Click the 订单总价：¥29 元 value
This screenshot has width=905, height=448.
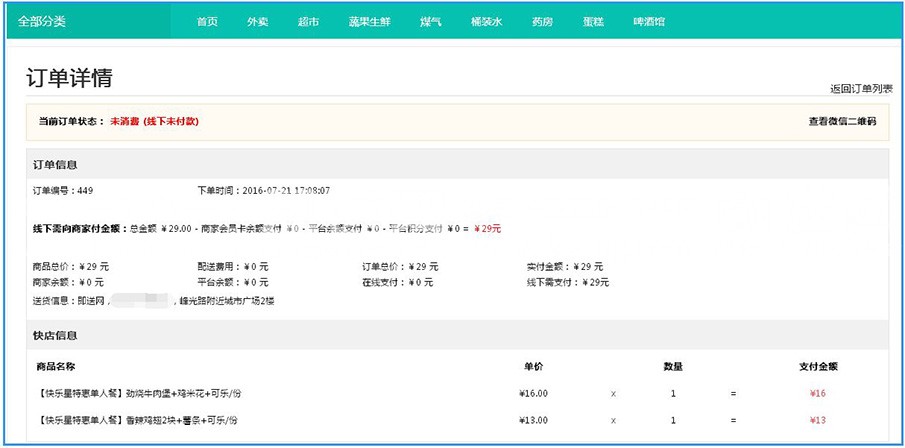pos(401,267)
